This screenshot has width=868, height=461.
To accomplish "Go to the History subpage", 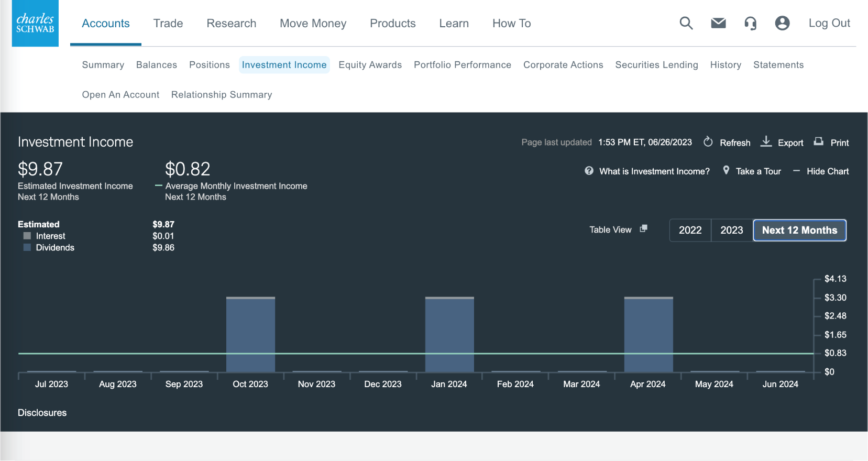I will tap(726, 65).
